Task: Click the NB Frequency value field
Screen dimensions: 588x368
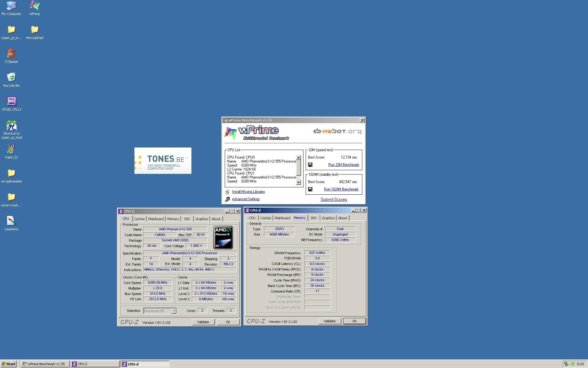Action: point(340,240)
